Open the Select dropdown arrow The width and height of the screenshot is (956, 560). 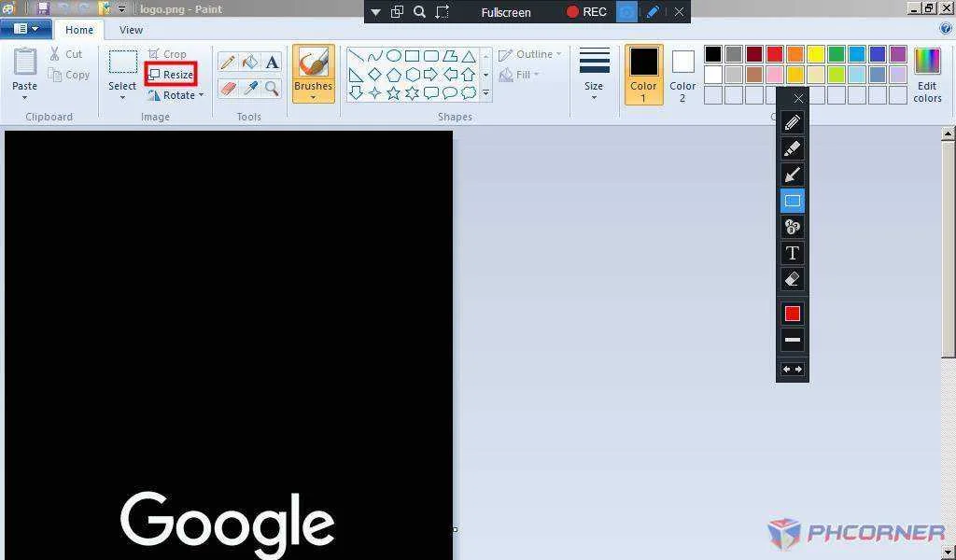click(122, 98)
